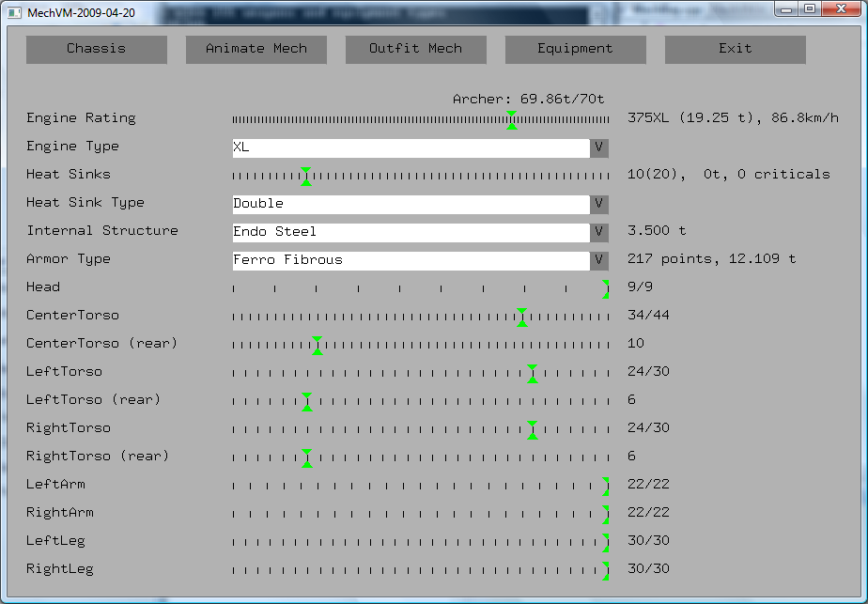
Task: Click the Heat Sinks slider handle
Action: point(306,176)
